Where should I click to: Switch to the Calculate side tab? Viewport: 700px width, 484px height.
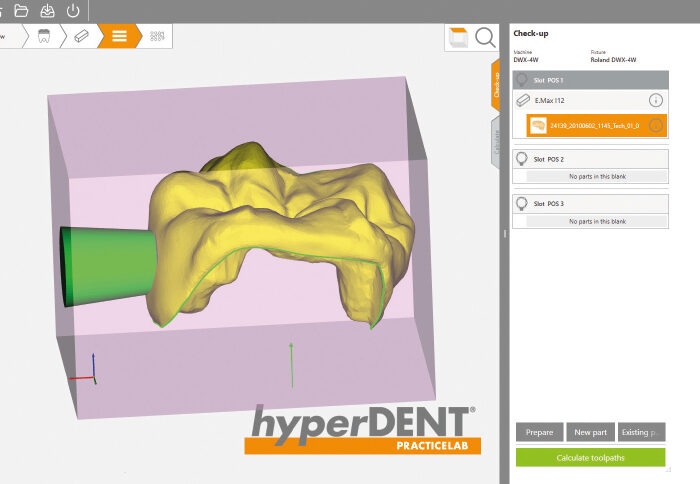(x=496, y=142)
